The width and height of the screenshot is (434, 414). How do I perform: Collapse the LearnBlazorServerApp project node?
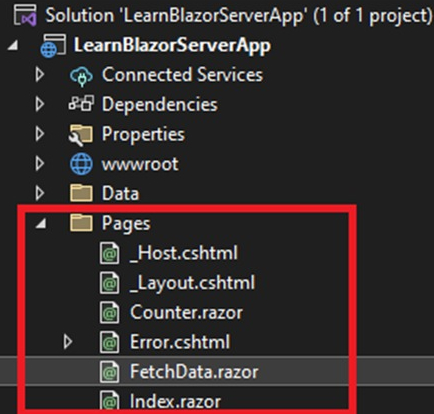(13, 45)
